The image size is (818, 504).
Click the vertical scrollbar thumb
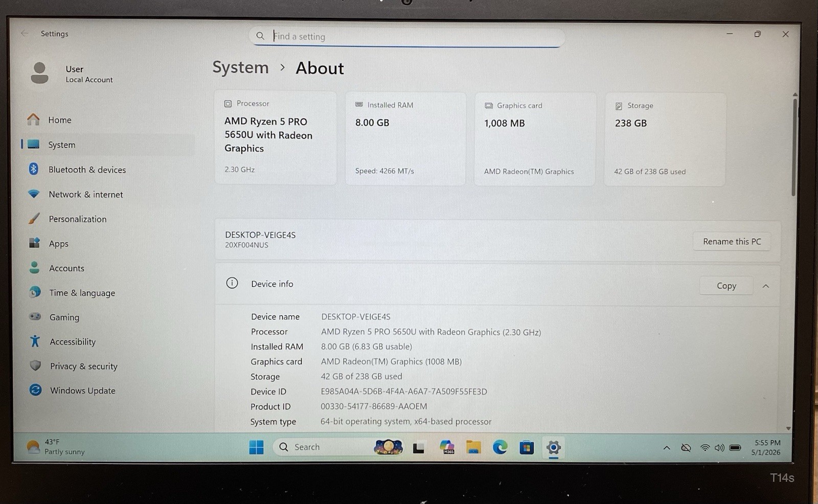793,147
